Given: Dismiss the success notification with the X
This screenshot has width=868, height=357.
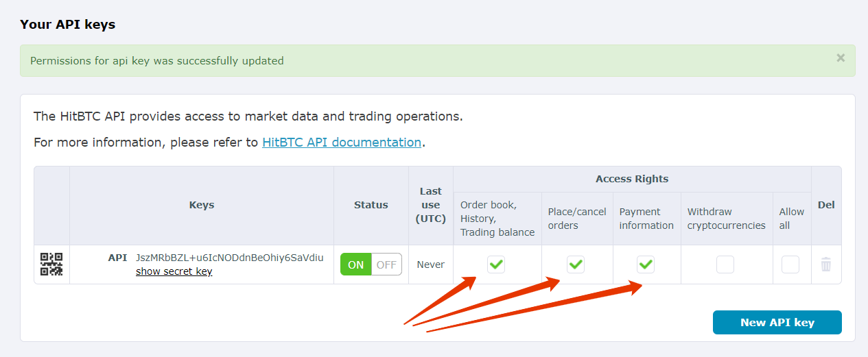Looking at the screenshot, I should [841, 58].
